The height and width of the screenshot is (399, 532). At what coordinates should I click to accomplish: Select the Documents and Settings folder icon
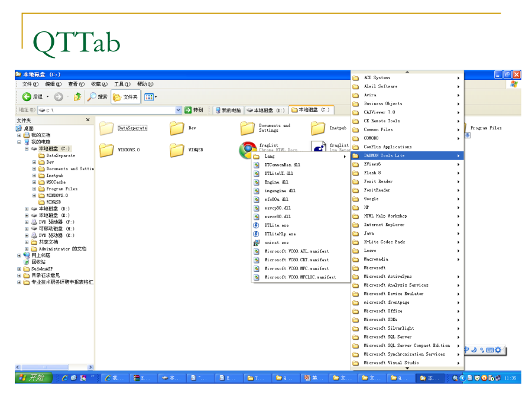coord(248,128)
